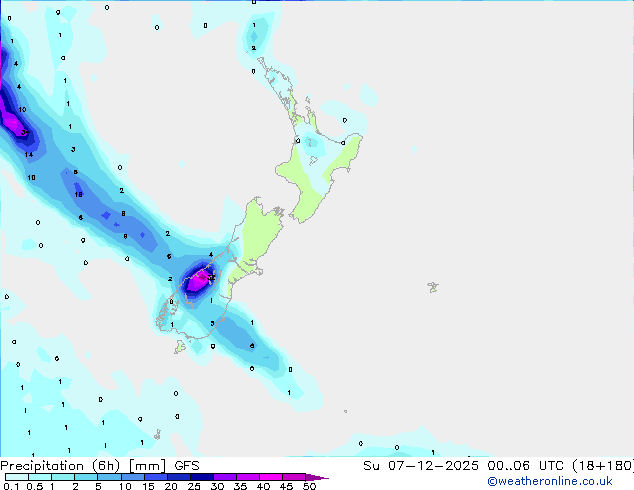Click the '14' precipitation value on the map
This screenshot has width=634, height=490.
(28, 154)
